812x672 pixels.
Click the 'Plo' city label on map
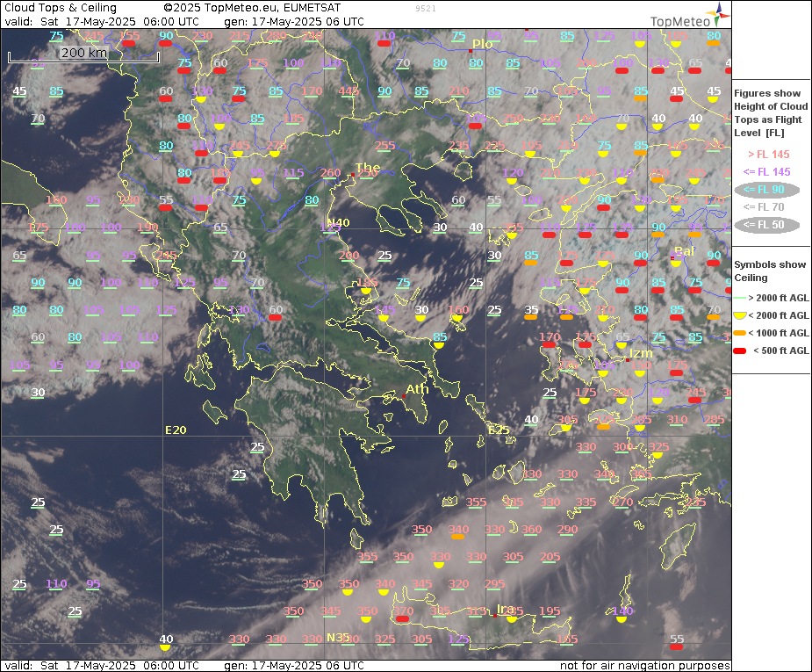point(482,44)
